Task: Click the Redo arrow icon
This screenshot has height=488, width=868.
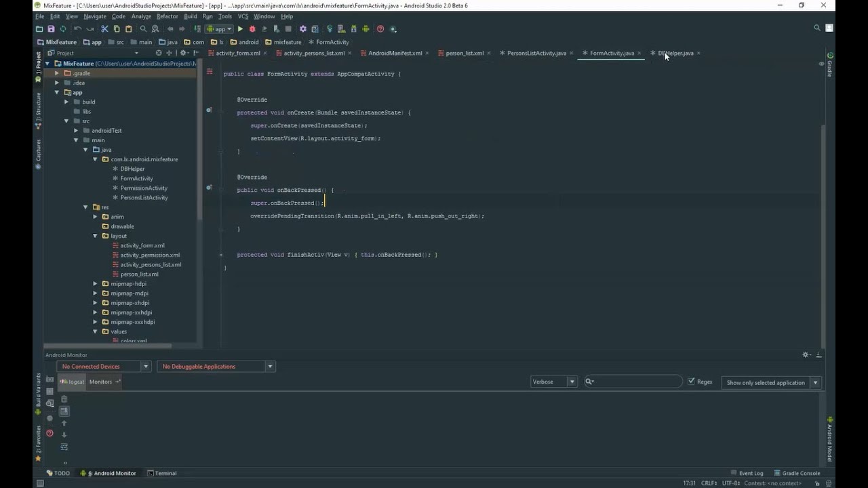Action: tap(90, 29)
